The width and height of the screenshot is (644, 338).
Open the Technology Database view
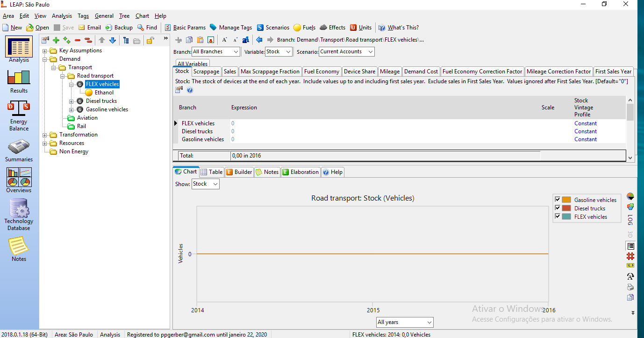pos(19,215)
